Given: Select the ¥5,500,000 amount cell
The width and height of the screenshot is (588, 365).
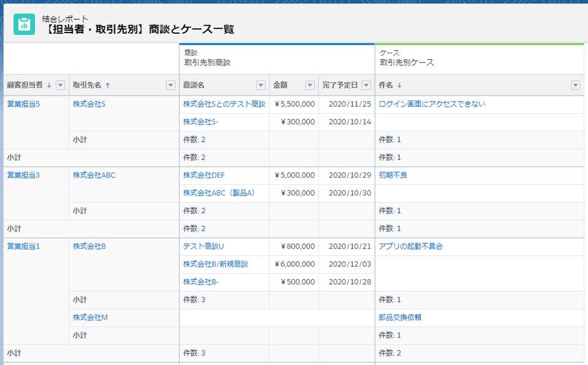Looking at the screenshot, I should (x=294, y=104).
